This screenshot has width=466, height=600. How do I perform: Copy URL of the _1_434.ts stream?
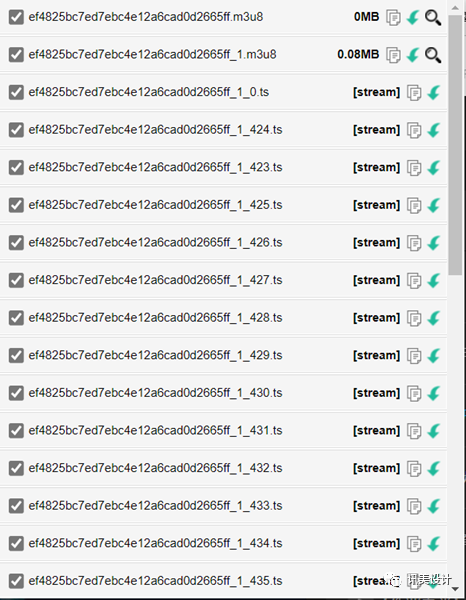tap(414, 543)
